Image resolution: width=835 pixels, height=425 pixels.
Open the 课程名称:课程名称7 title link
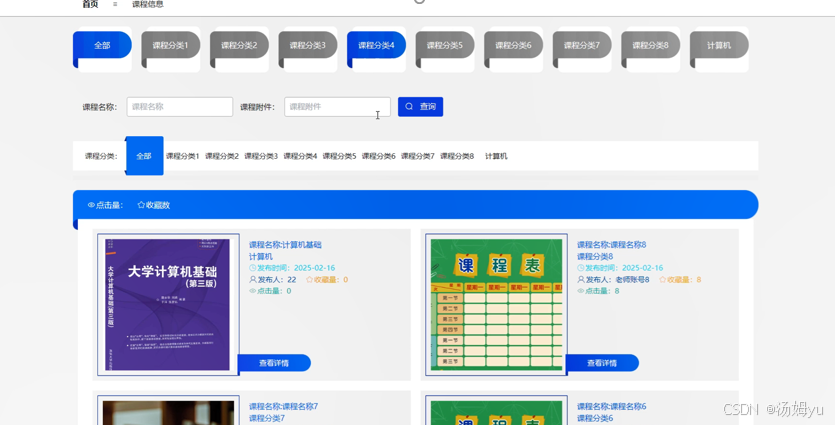284,406
